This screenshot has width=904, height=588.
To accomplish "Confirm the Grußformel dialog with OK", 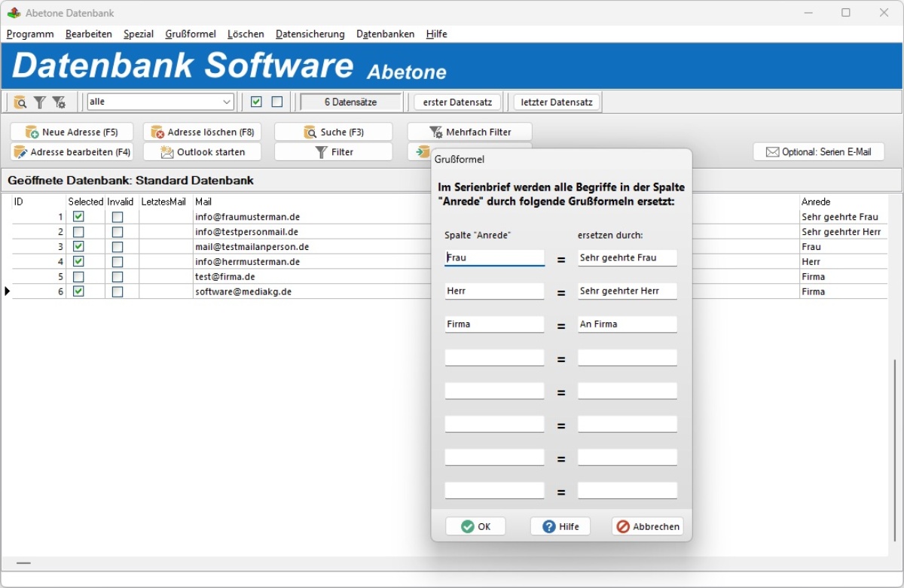I will tap(475, 526).
